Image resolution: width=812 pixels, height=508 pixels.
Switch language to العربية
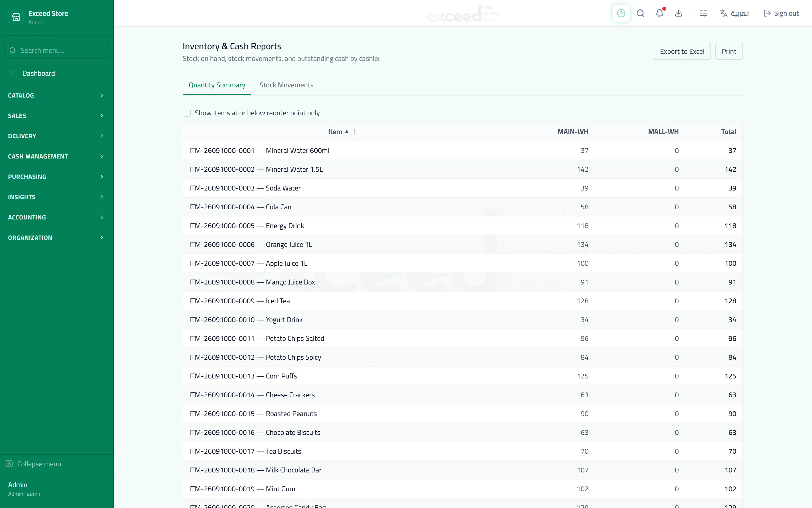tap(735, 13)
